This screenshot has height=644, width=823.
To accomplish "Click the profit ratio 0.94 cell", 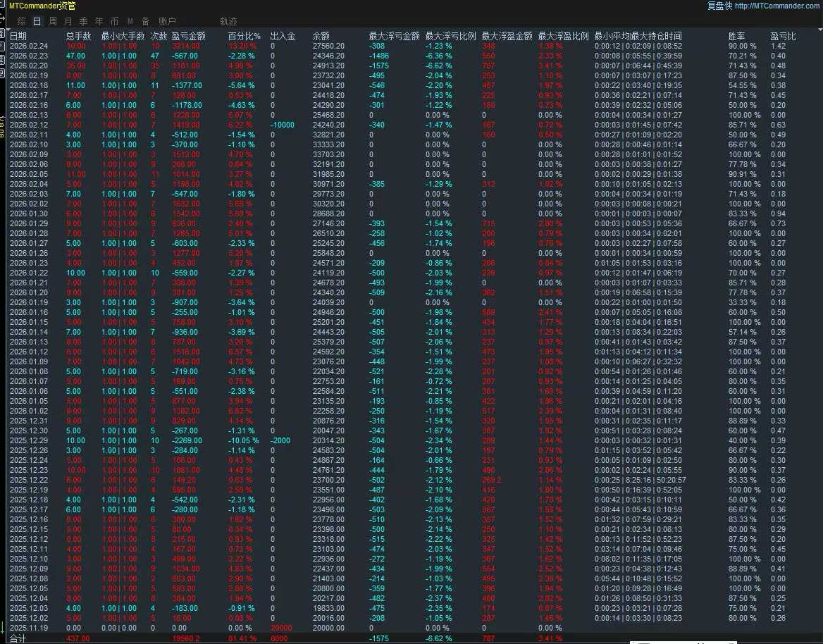I will 778,213.
